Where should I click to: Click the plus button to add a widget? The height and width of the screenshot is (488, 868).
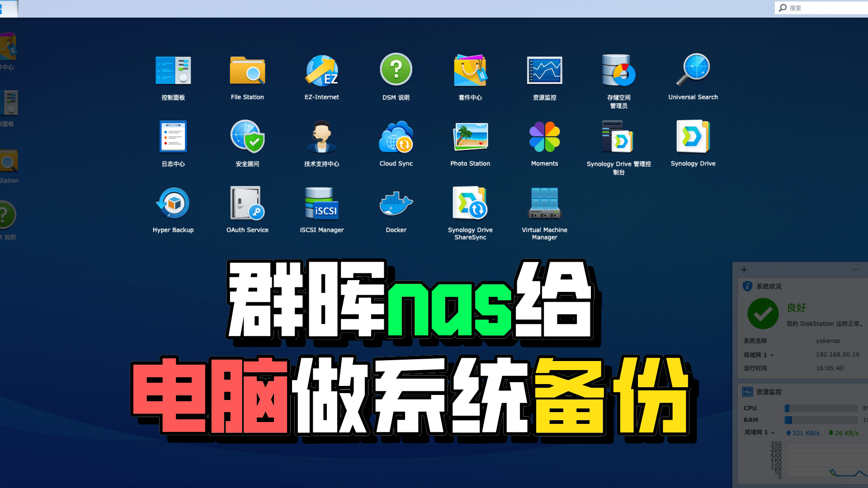744,269
